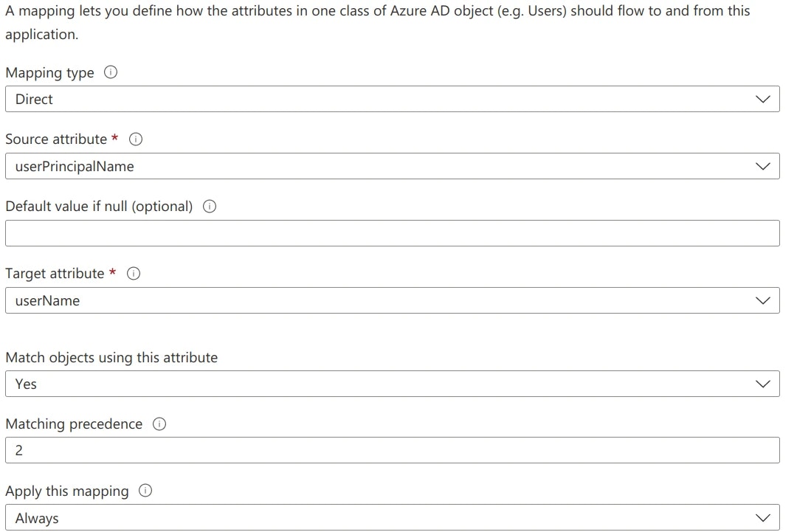Viewport: 797px width, 532px height.
Task: Open the Mapping type dropdown showing Direct
Action: click(x=391, y=100)
